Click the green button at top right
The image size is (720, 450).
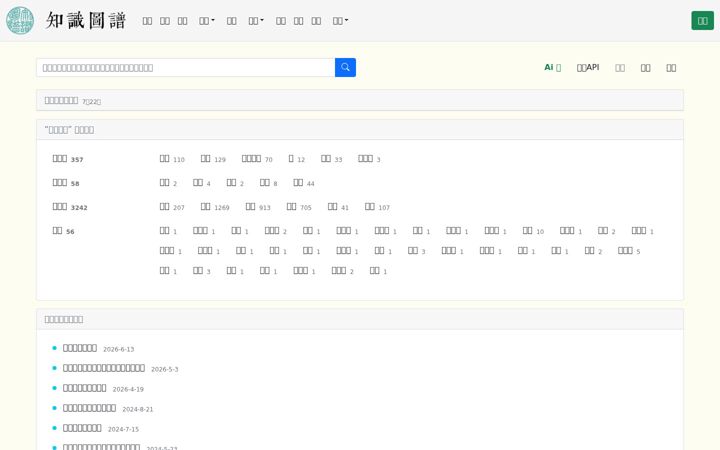click(x=703, y=21)
